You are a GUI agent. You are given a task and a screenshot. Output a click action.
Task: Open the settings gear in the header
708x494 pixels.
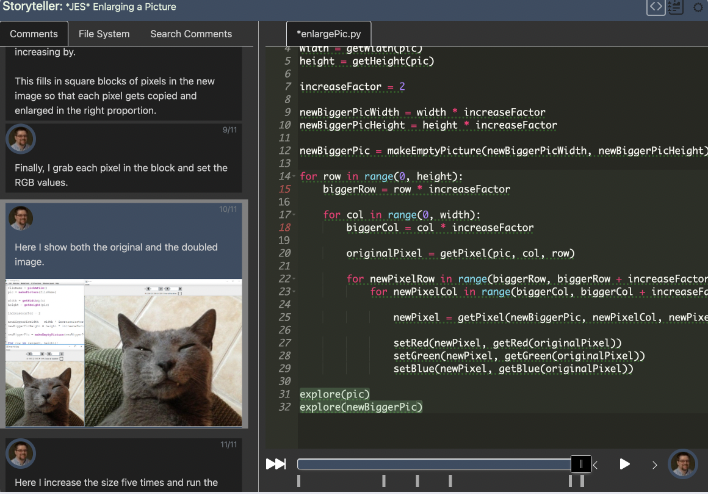(x=699, y=7)
